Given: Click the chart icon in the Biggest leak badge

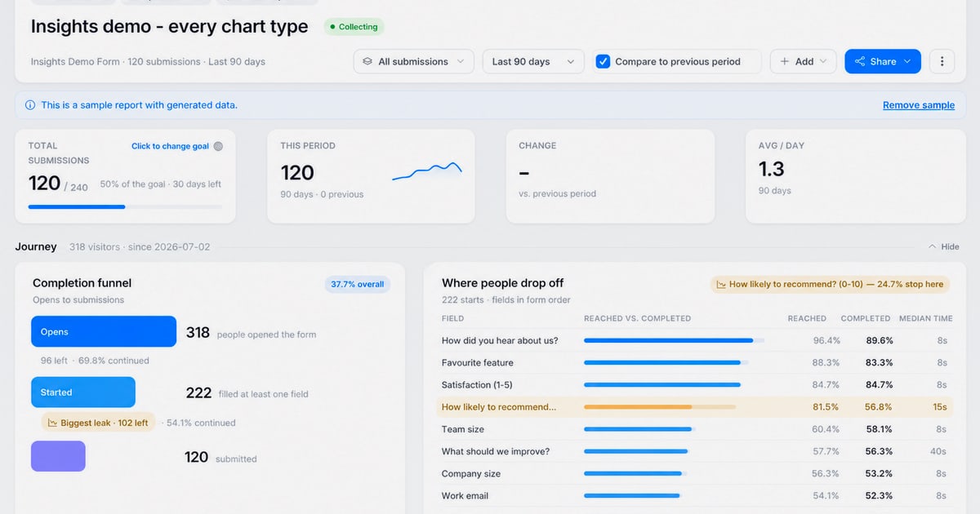Looking at the screenshot, I should [x=52, y=423].
